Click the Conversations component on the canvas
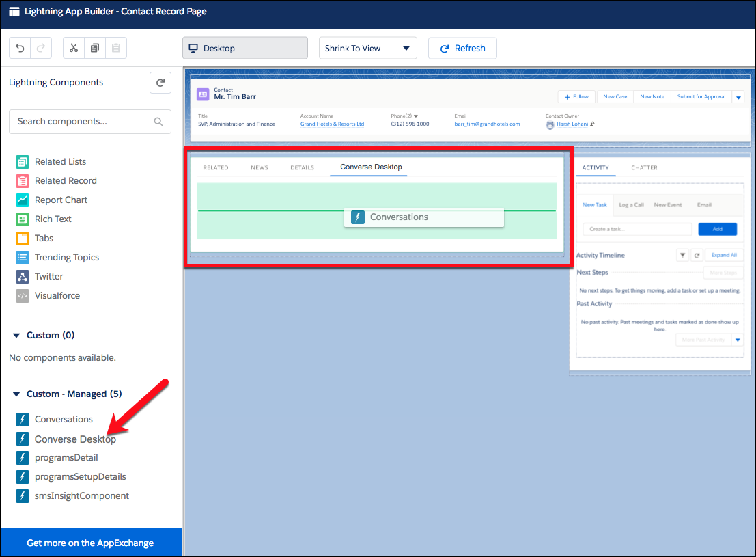Screen dimensions: 756x557 (x=424, y=217)
